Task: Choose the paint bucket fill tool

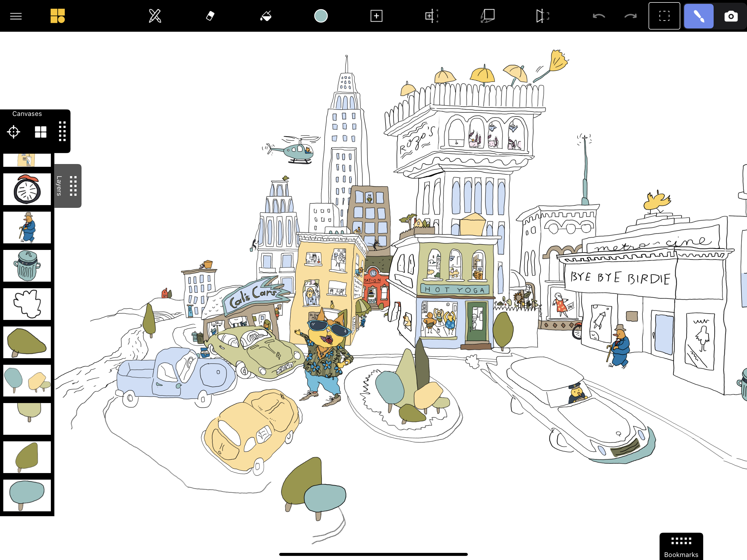Action: [x=266, y=16]
